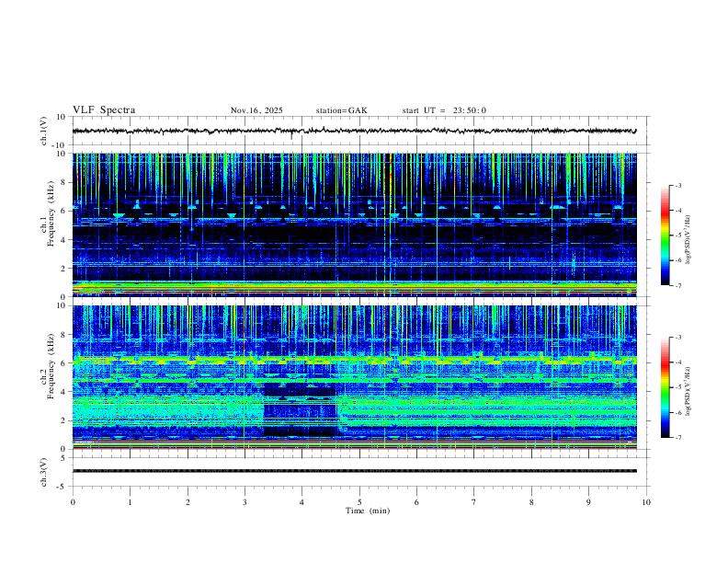This screenshot has width=728, height=563.
Task: Click the ch.2 colorbar "log(PSD)(V²/Hz)" label
Action: tap(688, 392)
